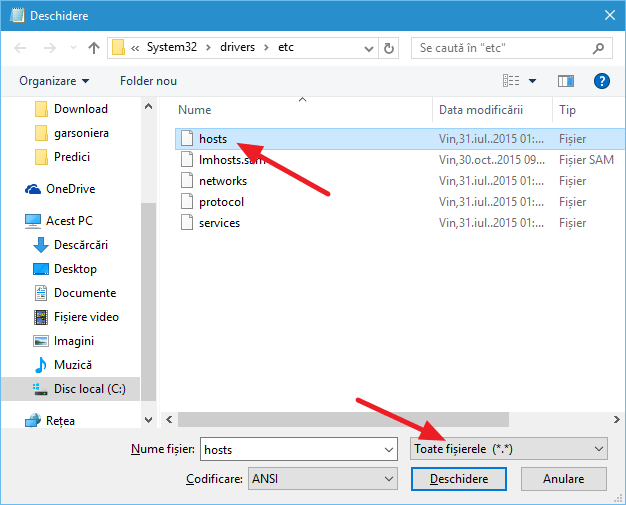This screenshot has height=505, width=626.
Task: Select the services file
Action: [400, 223]
